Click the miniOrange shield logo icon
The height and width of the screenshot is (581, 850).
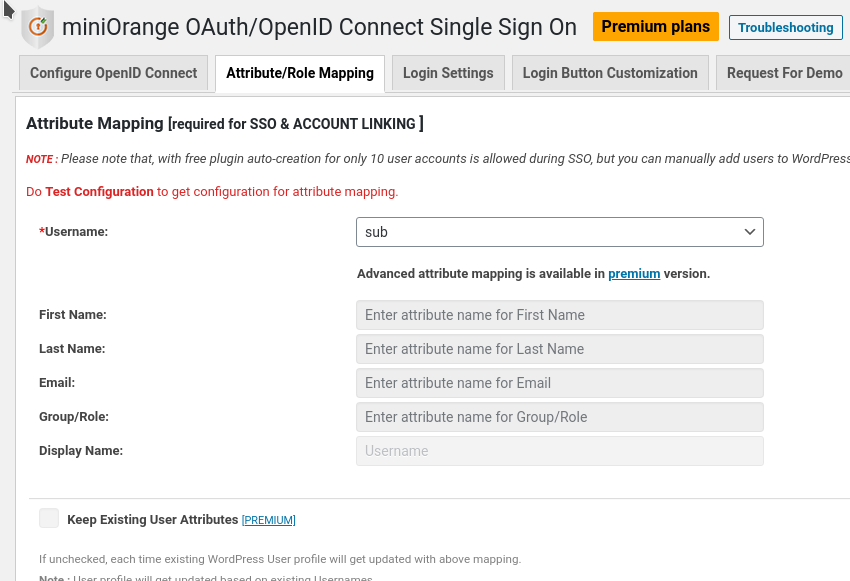click(x=38, y=27)
